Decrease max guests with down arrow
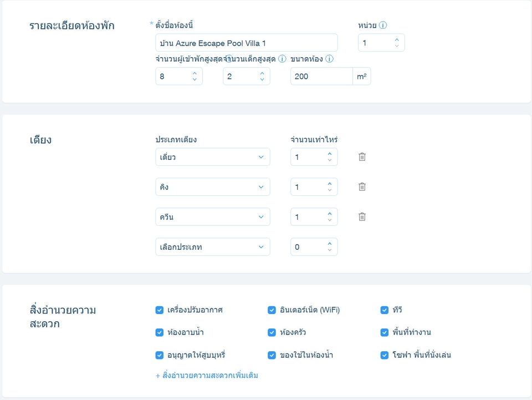The image size is (532, 400). [195, 79]
